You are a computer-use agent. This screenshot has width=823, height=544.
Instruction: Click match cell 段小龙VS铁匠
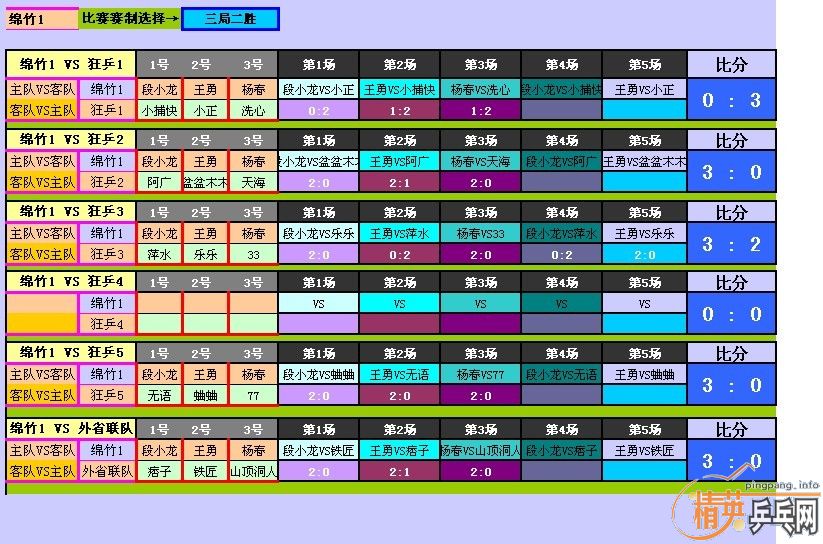click(319, 450)
